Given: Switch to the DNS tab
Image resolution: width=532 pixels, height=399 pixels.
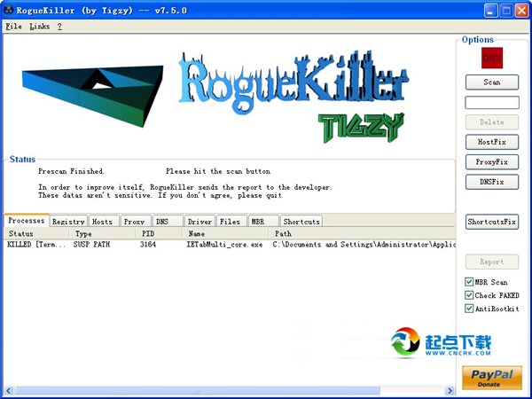Looking at the screenshot, I should click(x=168, y=222).
